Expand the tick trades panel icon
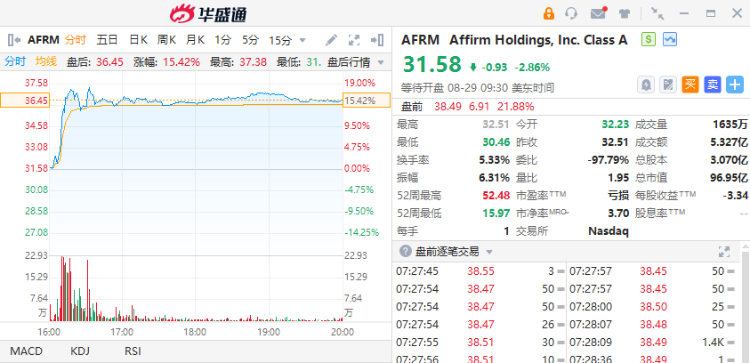750x363 pixels. pyautogui.click(x=724, y=252)
